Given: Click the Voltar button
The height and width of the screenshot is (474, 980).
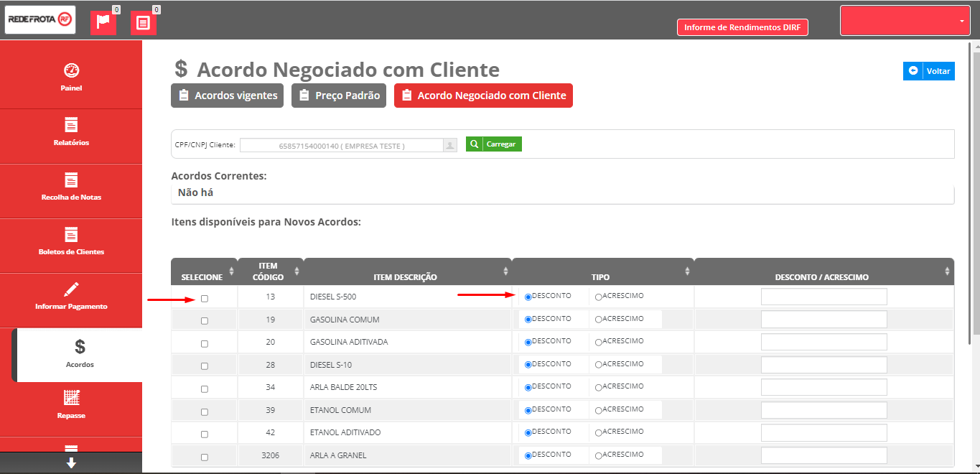Looking at the screenshot, I should pyautogui.click(x=929, y=71).
